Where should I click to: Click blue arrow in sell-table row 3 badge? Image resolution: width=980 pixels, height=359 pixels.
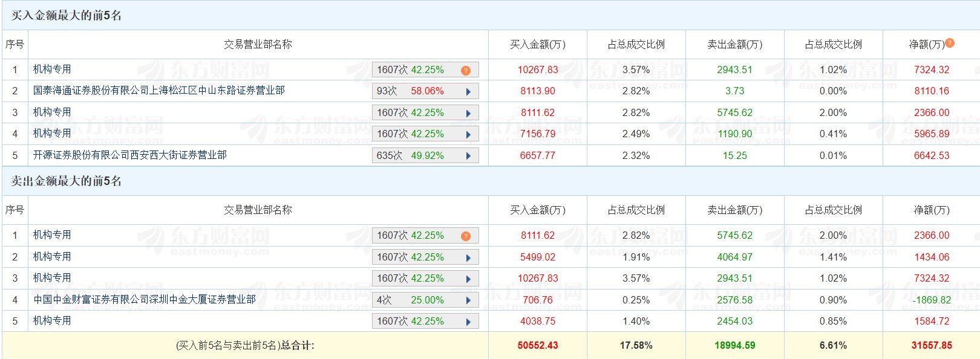coord(468,279)
